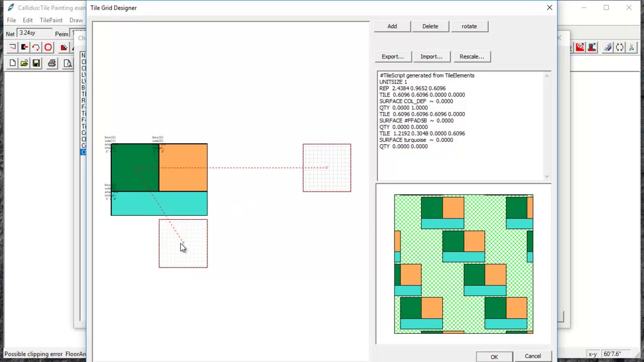Click the Add button in Tile Grid Designer
Screen dimensions: 644x362
click(392, 26)
